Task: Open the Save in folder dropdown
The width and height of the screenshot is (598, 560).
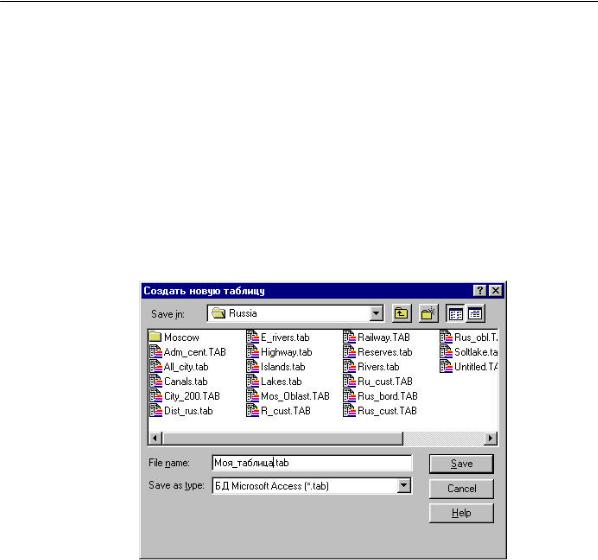Action: click(376, 314)
